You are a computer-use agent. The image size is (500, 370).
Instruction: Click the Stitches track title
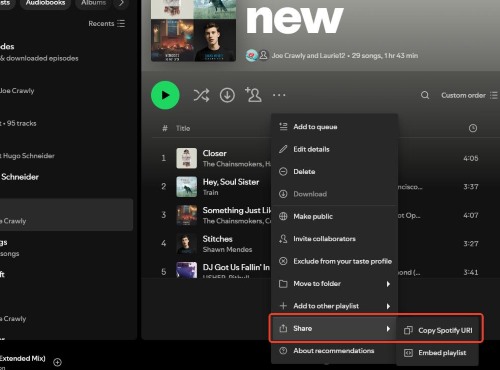217,239
